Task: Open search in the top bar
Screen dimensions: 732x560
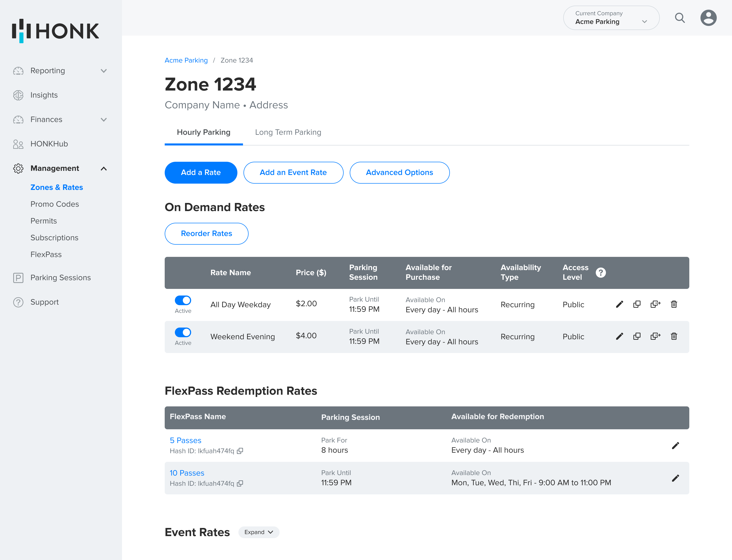Action: pos(680,18)
